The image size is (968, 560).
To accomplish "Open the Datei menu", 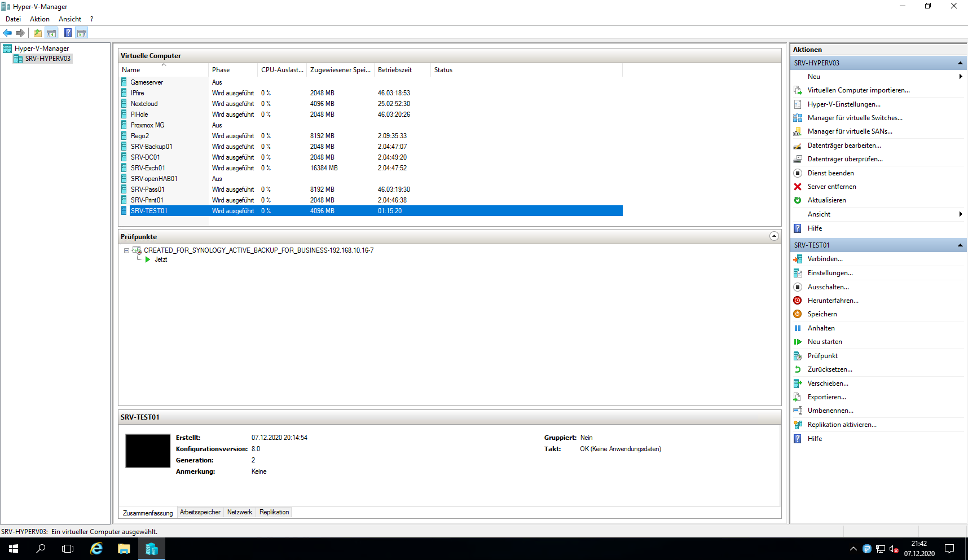I will click(13, 19).
